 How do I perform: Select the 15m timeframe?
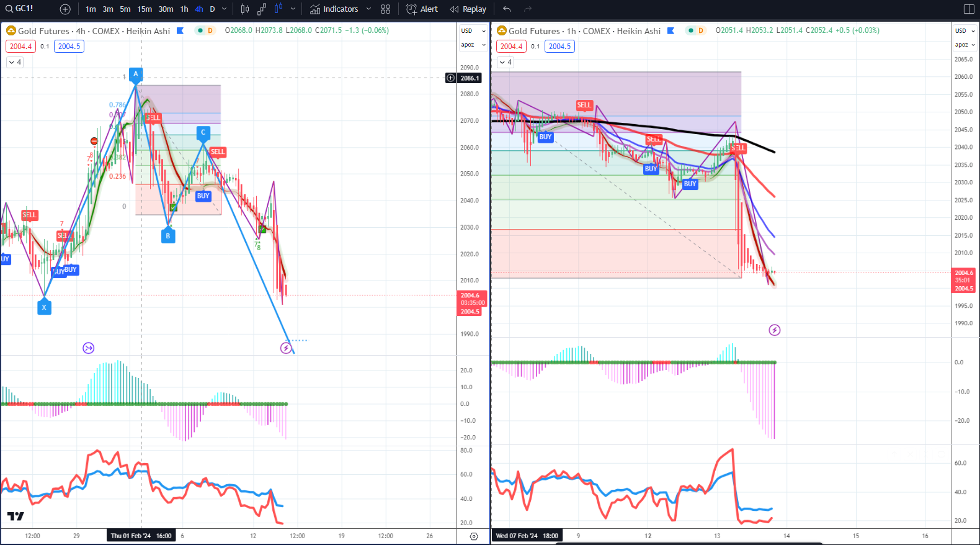[145, 9]
